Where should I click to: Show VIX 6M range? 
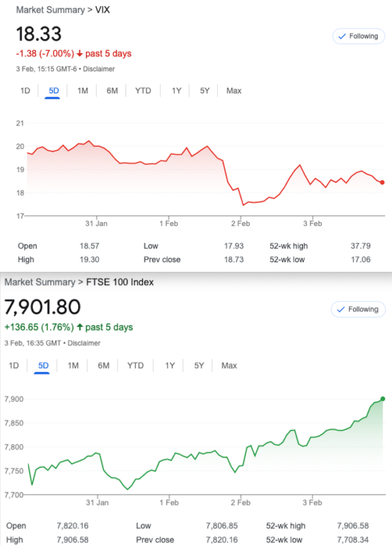[112, 91]
